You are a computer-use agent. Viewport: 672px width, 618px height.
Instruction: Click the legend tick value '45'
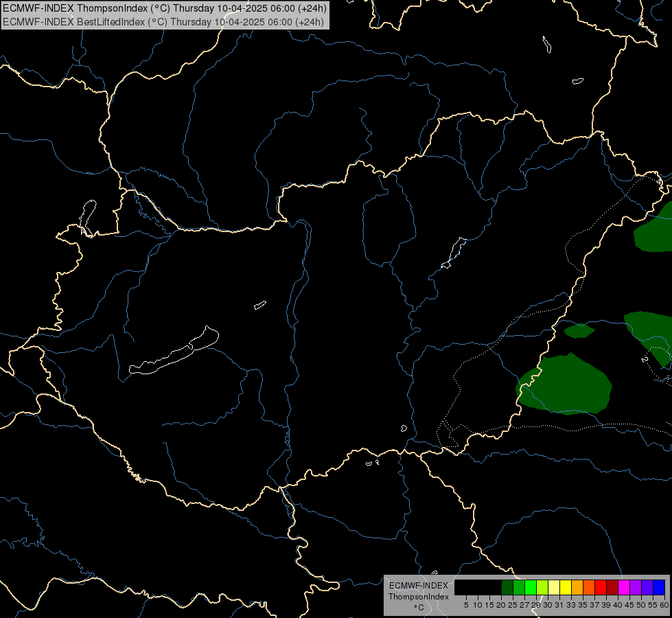(629, 605)
